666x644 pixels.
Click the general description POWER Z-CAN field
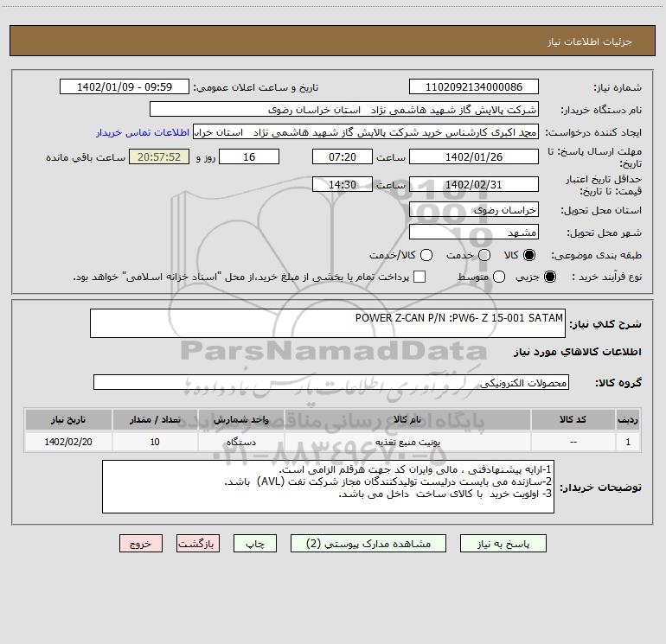(328, 323)
